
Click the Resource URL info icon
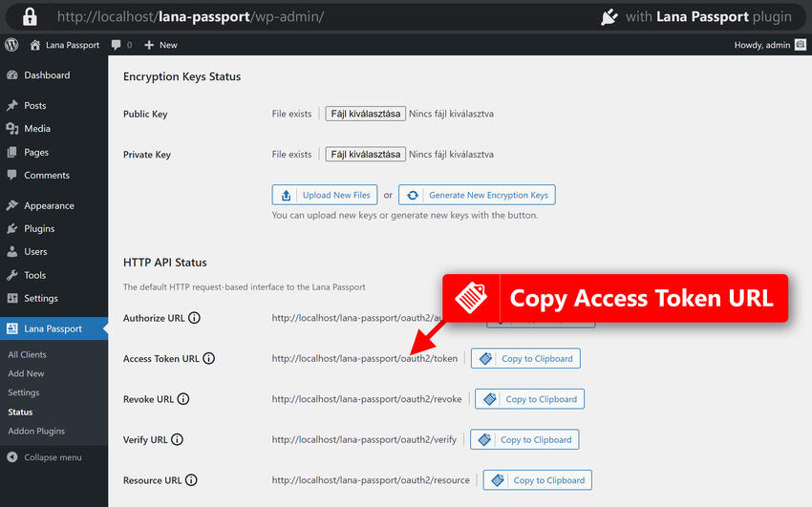pos(191,480)
